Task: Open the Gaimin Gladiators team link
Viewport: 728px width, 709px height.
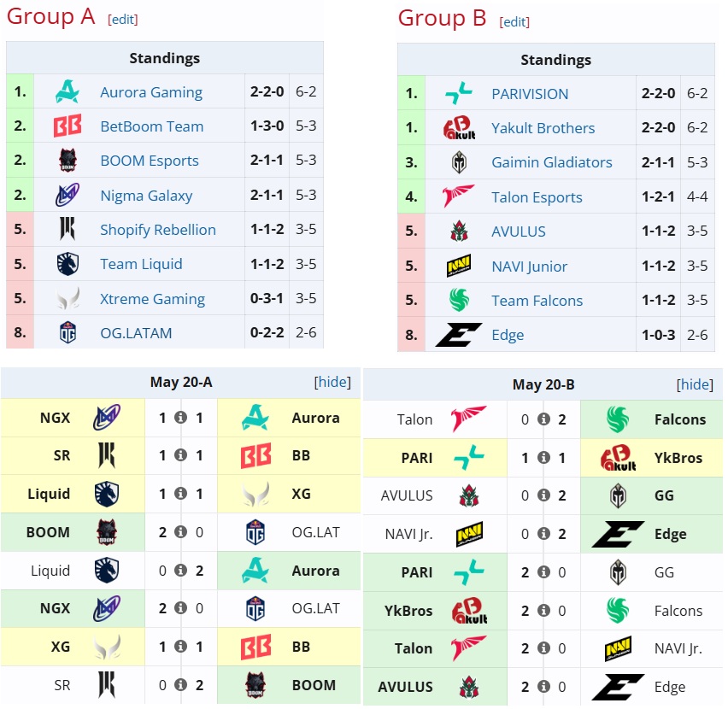Action: tap(552, 162)
